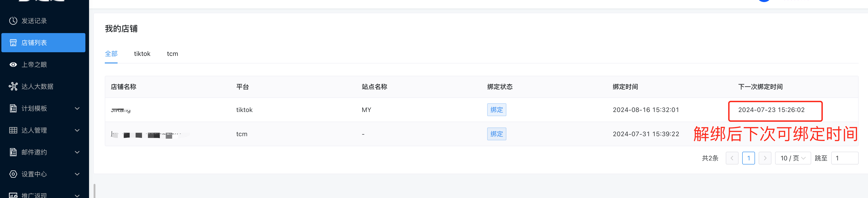Image resolution: width=868 pixels, height=198 pixels.
Task: Click 绑定 button for the tcm store
Action: click(496, 134)
